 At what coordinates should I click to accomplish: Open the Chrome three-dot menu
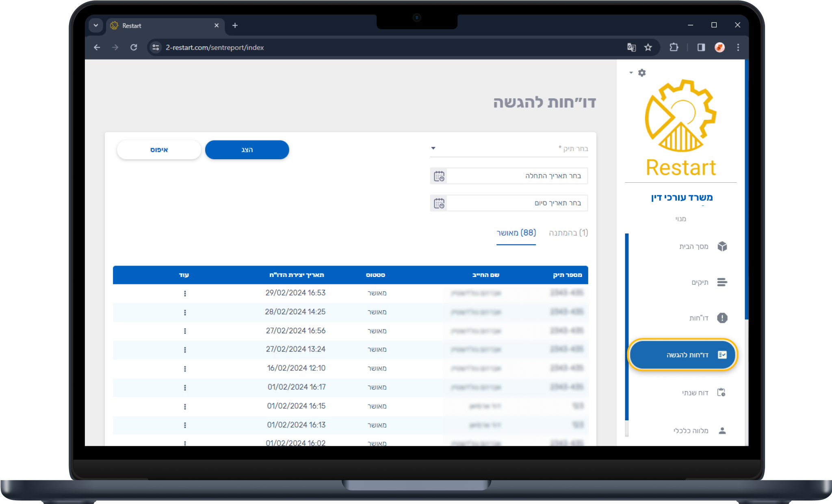click(x=738, y=48)
